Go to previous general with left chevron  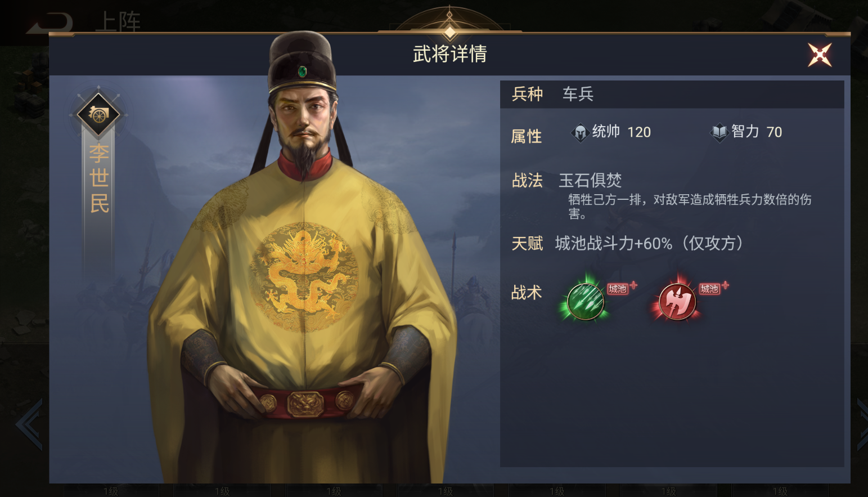29,424
